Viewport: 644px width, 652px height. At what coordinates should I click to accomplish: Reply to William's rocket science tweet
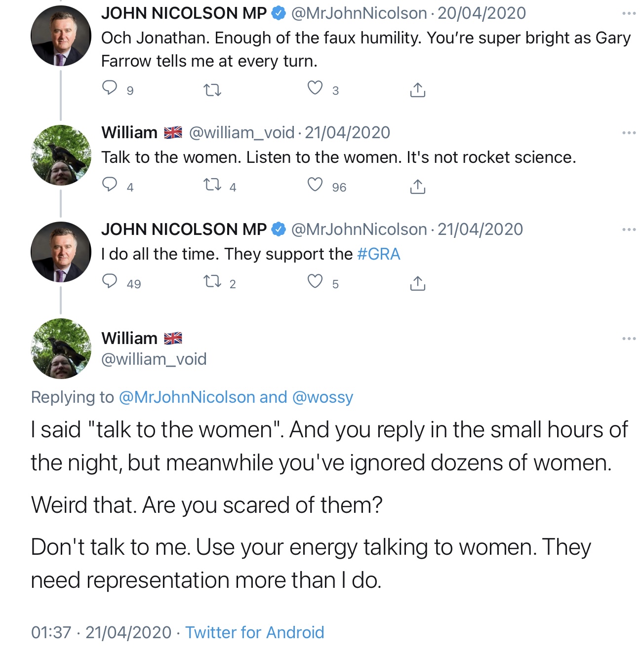point(110,185)
